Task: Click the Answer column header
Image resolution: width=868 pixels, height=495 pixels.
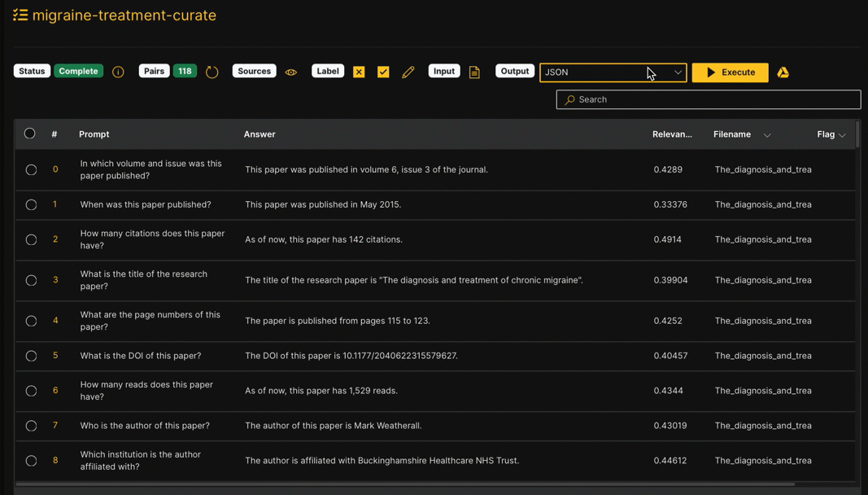Action: click(260, 134)
